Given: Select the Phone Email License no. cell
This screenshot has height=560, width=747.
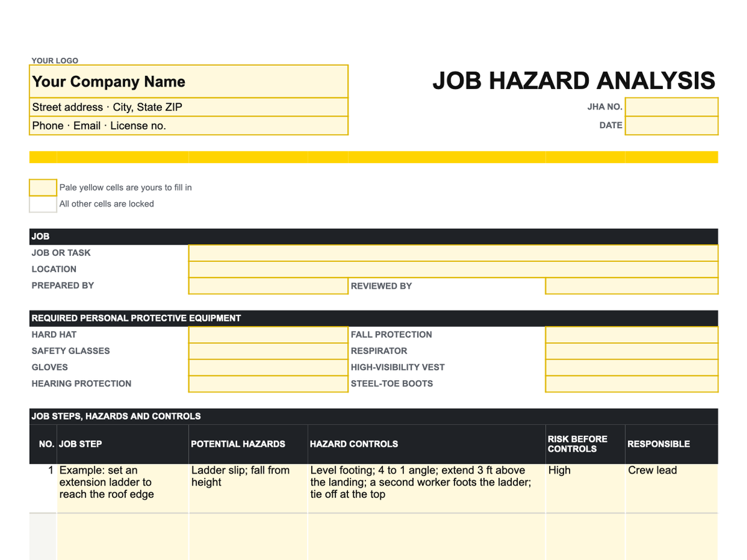Looking at the screenshot, I should (189, 126).
